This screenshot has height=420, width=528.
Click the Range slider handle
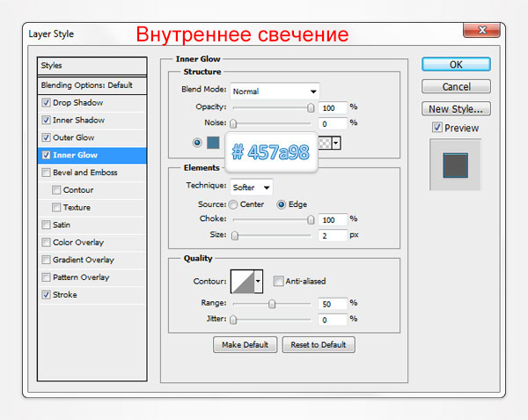[x=272, y=304]
